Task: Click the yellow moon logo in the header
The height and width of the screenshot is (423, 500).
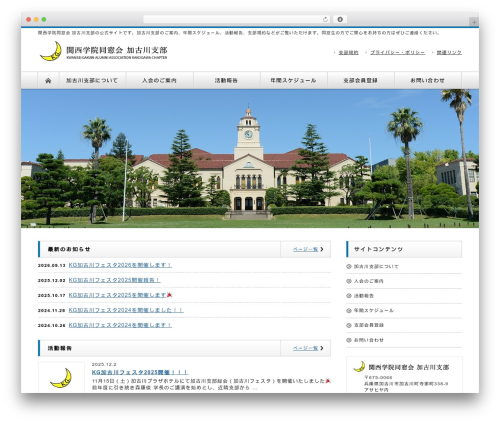Action: pos(51,51)
